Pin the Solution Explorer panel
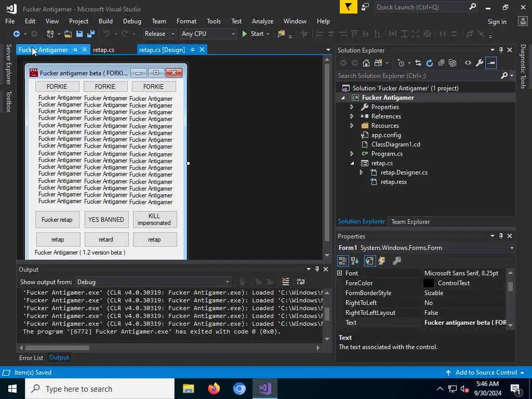 coord(501,50)
